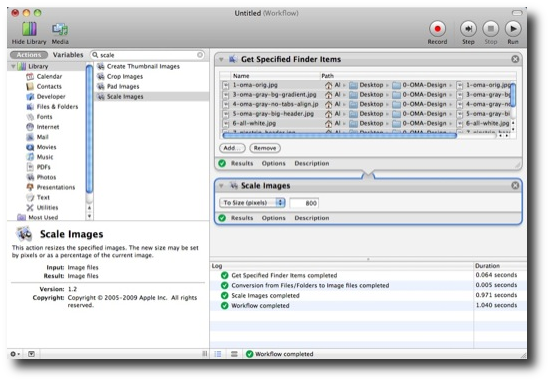Start recording with the Record button

pos(437,29)
